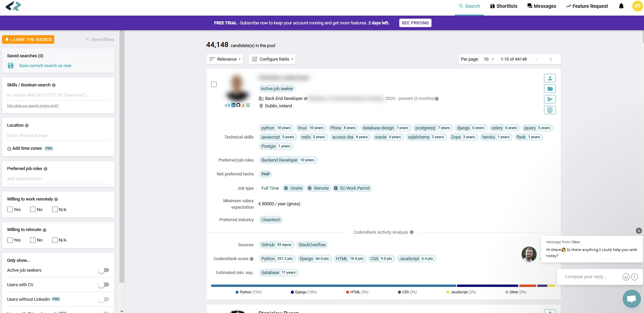This screenshot has width=644, height=313.
Task: Open Feature Request page
Action: pyautogui.click(x=587, y=6)
